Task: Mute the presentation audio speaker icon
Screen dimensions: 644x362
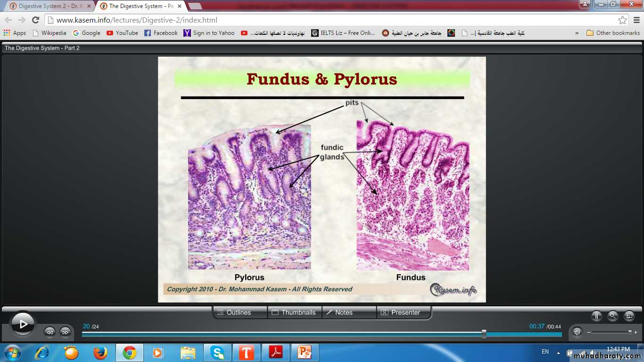Action: point(577,332)
